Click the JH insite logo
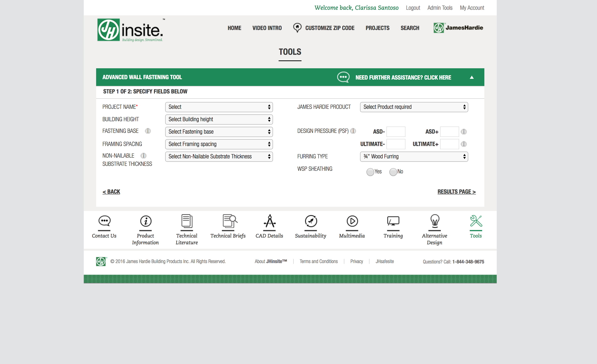Screen dimensions: 597x364 (130, 30)
